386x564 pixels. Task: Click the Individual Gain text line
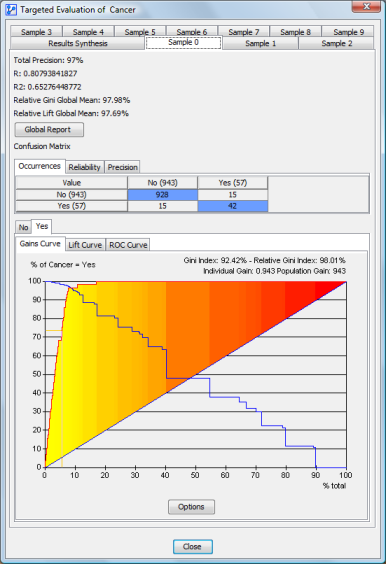pyautogui.click(x=274, y=271)
